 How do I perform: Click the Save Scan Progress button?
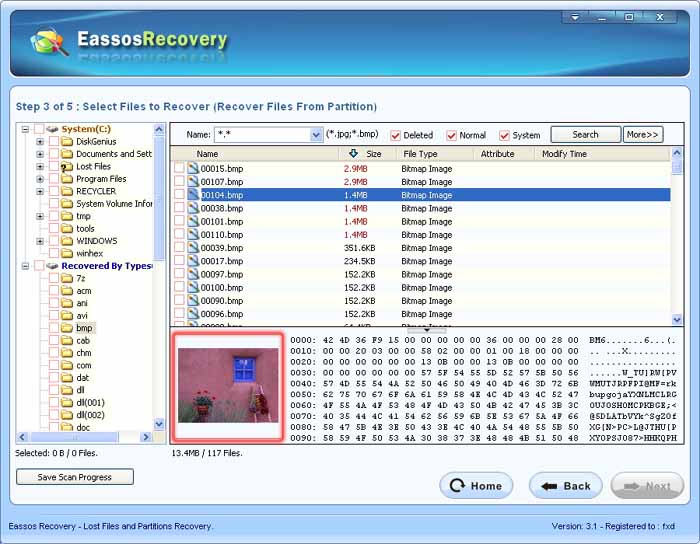click(75, 477)
